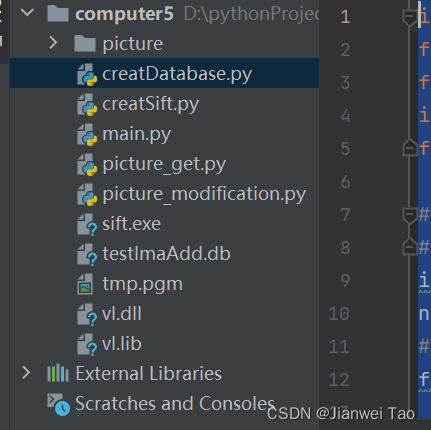Click the sift.exe unknown-type file icon
431x430 pixels.
click(x=87, y=224)
